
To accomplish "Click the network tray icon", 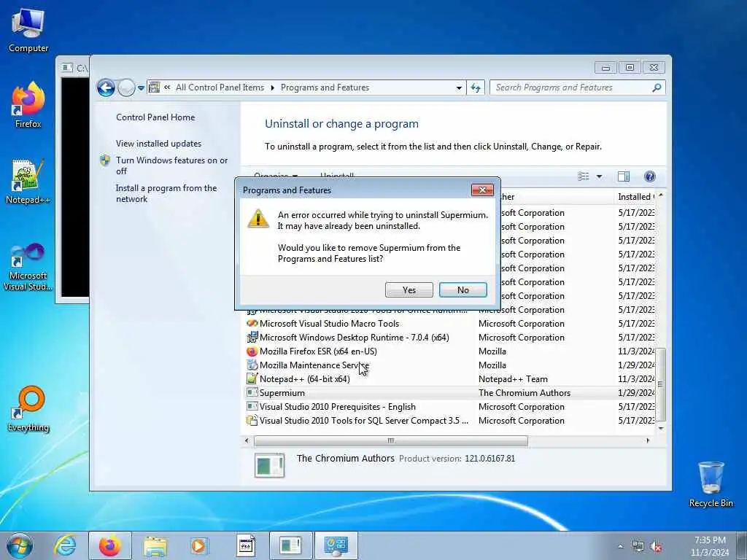I will pos(638,547).
